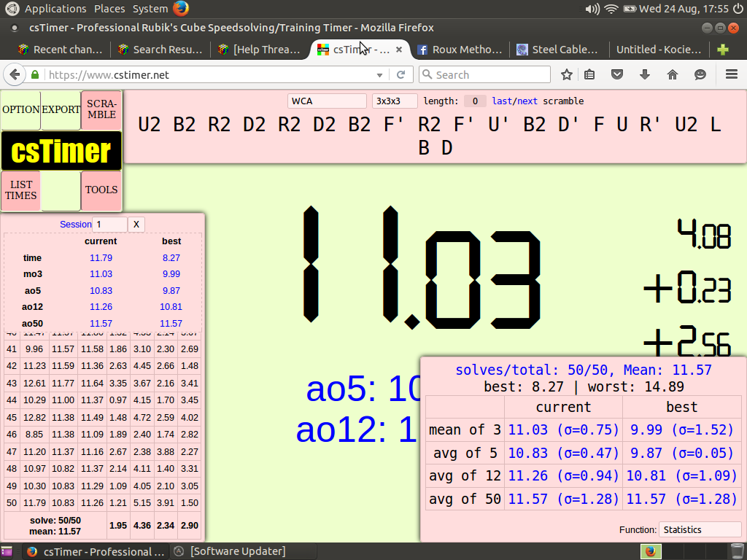
Task: Click the battery status indicator
Action: [x=630, y=9]
